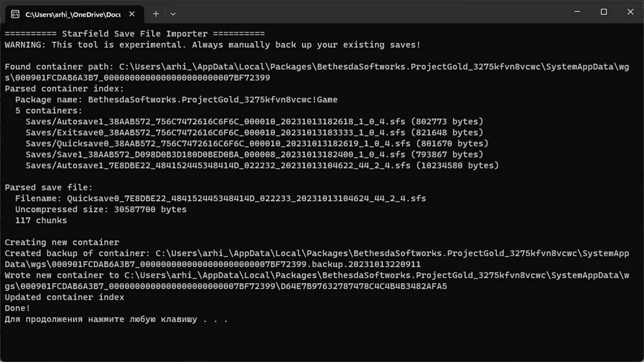The width and height of the screenshot is (644, 362).
Task: Click the Saves/Exitsave0 container entry
Action: [254, 132]
